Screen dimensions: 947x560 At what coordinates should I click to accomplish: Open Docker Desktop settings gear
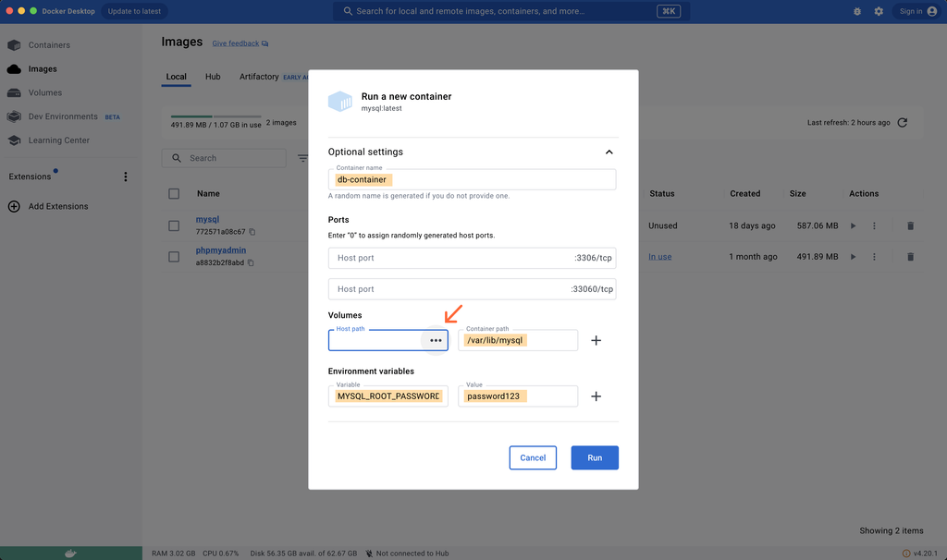coord(878,12)
